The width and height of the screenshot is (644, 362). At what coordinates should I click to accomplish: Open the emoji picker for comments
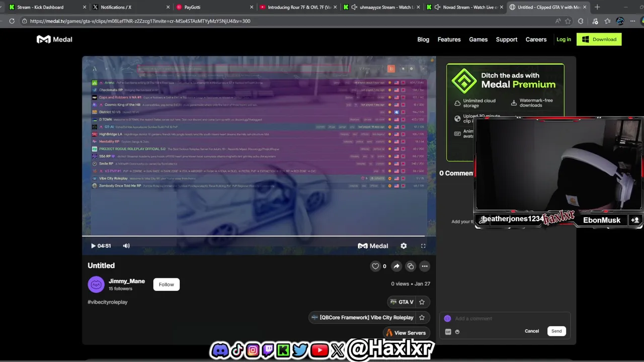pyautogui.click(x=457, y=332)
